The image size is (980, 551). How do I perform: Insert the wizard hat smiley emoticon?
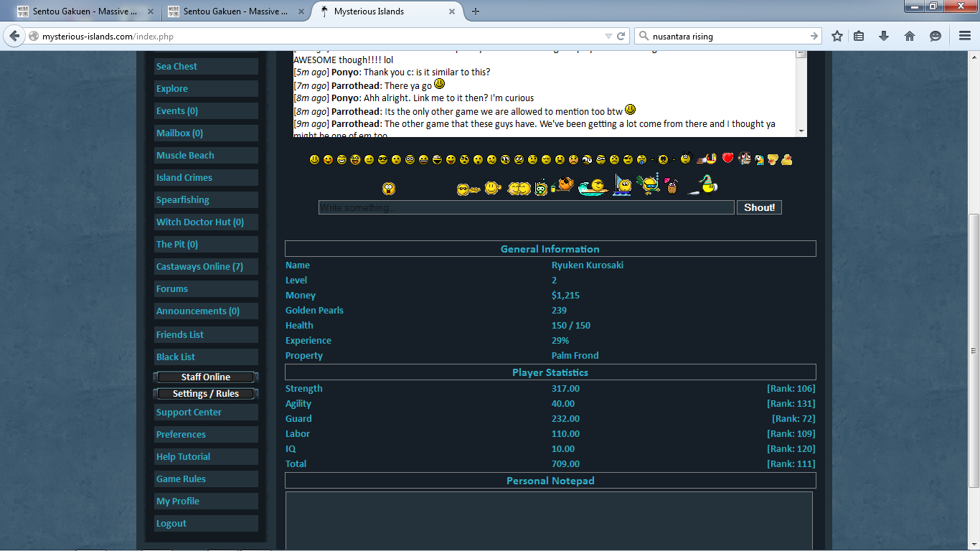(703, 184)
